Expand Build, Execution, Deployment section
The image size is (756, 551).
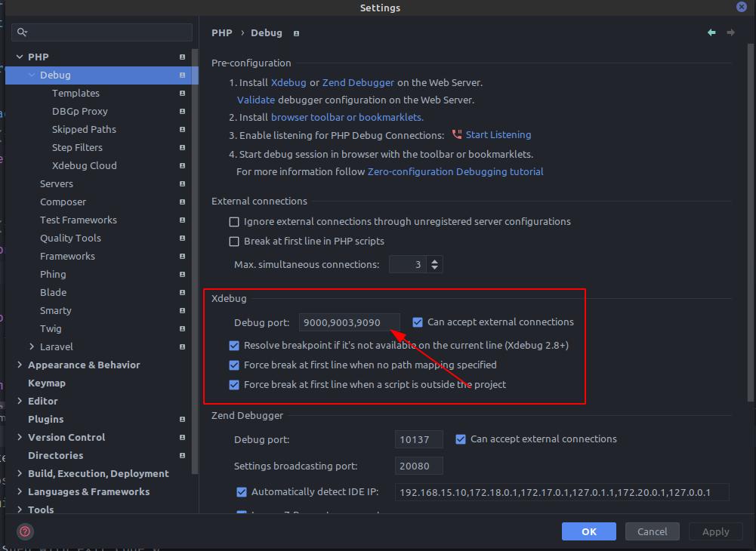click(x=20, y=473)
